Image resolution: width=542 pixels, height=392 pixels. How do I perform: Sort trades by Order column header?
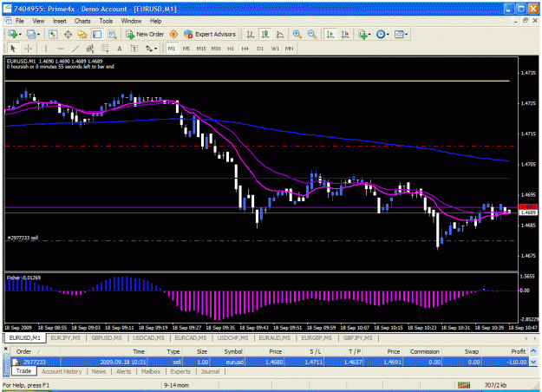[36, 351]
